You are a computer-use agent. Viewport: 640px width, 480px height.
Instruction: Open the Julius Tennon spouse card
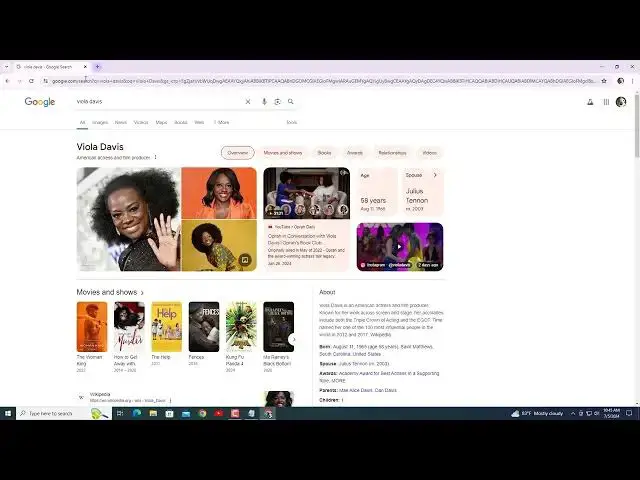point(423,192)
